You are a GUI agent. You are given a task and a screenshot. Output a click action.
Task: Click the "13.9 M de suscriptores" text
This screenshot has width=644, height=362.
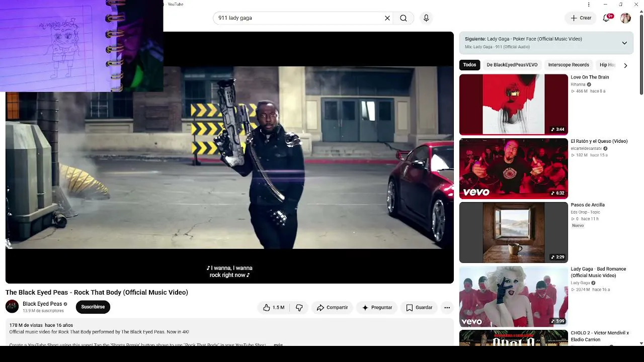pos(43,311)
